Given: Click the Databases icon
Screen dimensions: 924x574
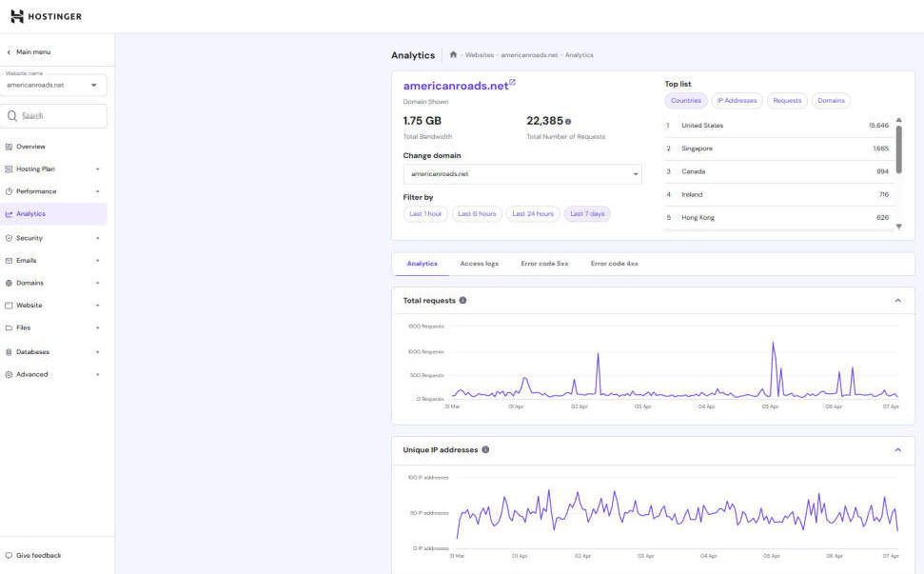Looking at the screenshot, I should pos(9,352).
